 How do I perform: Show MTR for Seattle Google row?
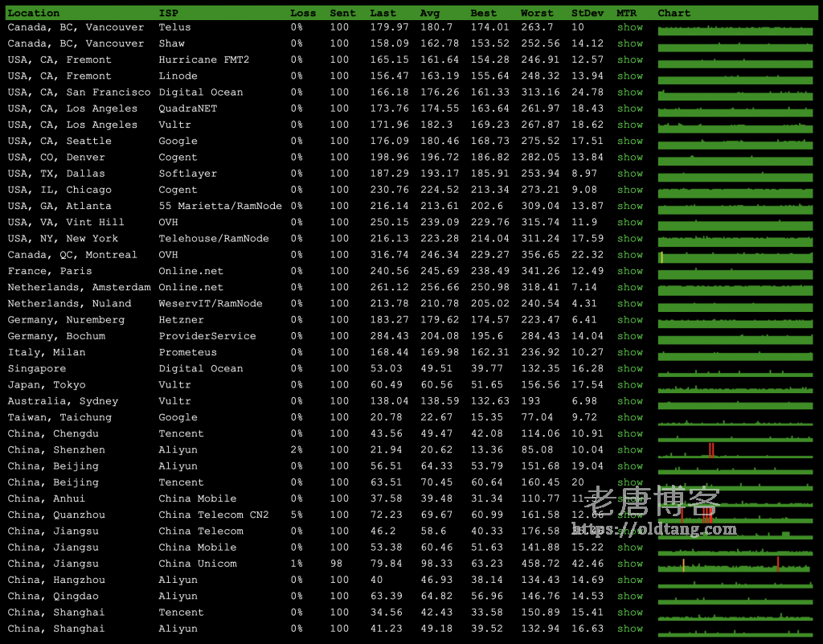629,142
